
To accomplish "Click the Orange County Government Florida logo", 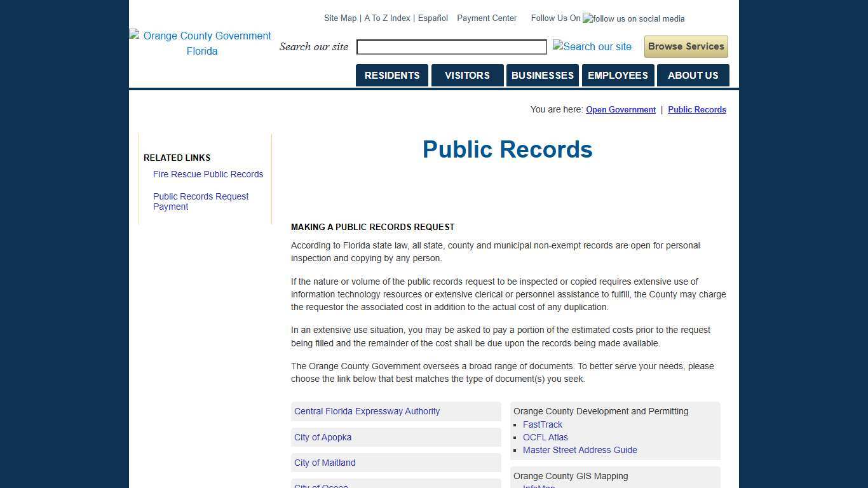I will 200,43.
